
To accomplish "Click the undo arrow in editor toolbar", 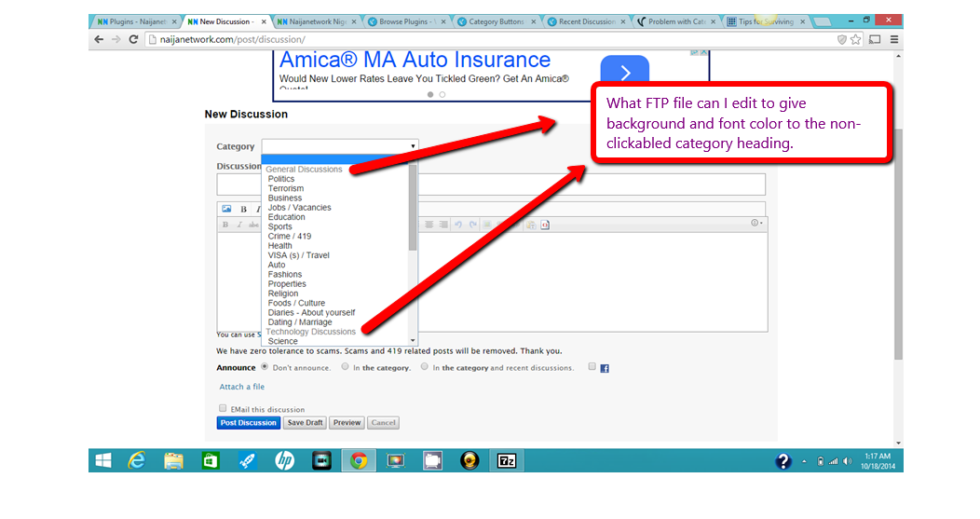I will tap(458, 225).
